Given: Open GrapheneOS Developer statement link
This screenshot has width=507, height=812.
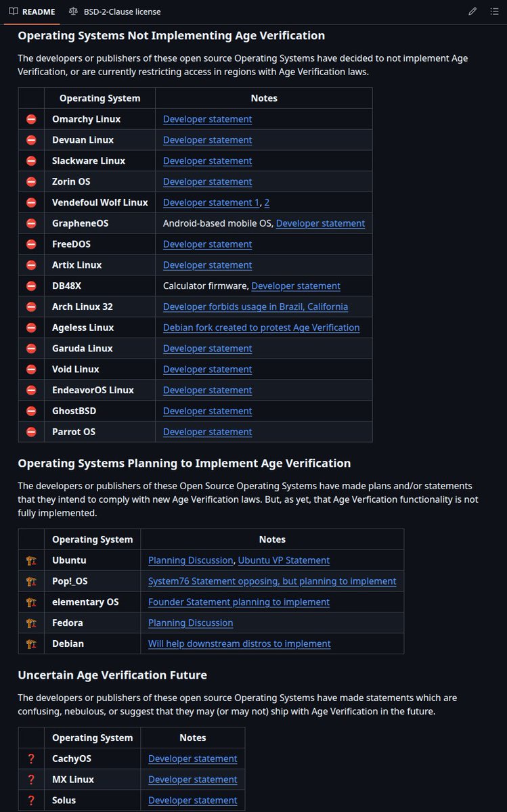Looking at the screenshot, I should 320,223.
